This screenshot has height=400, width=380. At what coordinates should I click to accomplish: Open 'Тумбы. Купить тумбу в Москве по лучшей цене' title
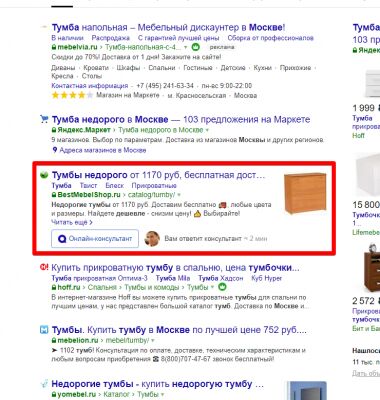(x=179, y=330)
